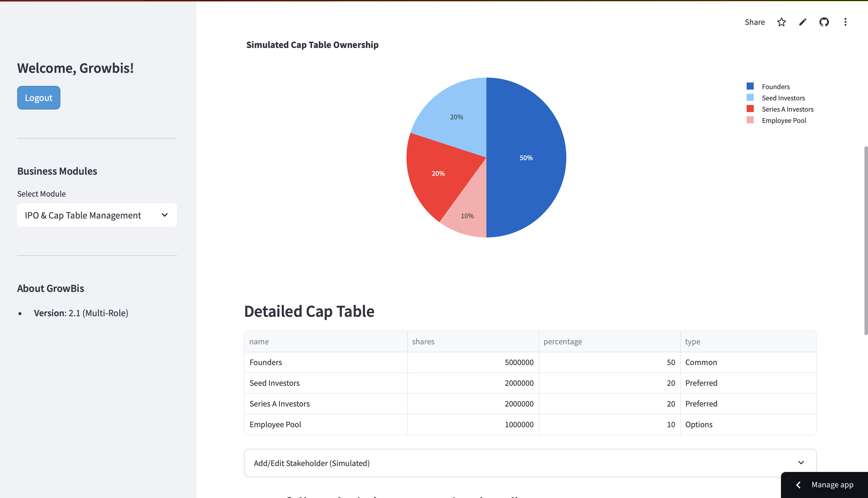The height and width of the screenshot is (498, 868).
Task: Click the Share button
Action: pos(754,22)
